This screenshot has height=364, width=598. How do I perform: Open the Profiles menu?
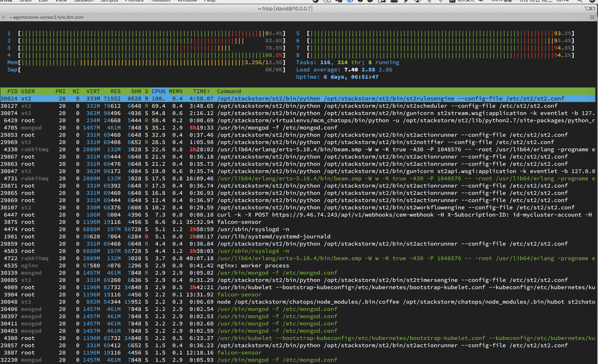pyautogui.click(x=134, y=1)
